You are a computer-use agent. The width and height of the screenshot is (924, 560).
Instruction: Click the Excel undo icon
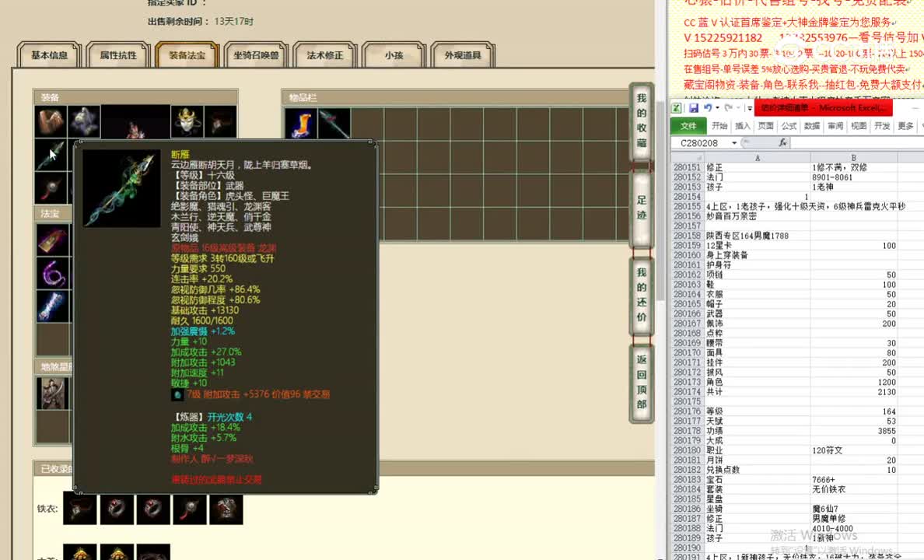708,108
